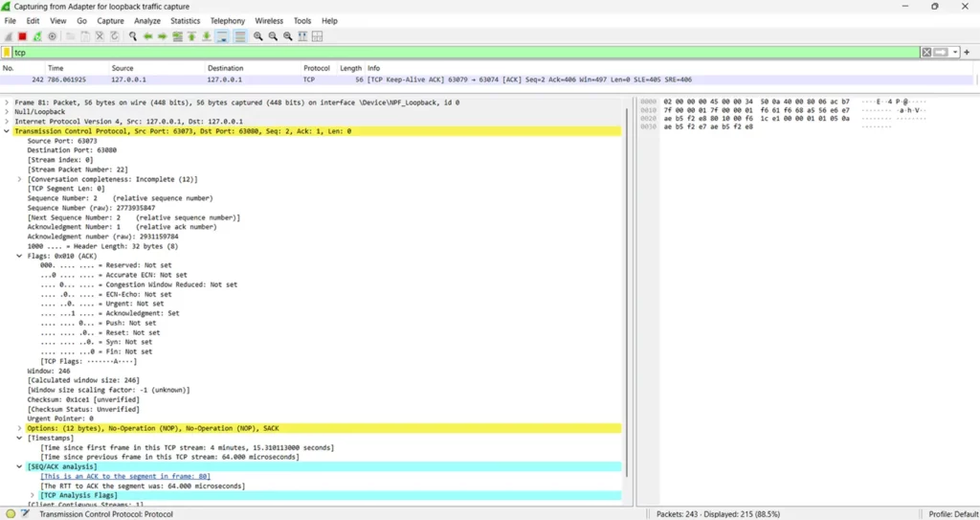Click Go to specified packet icon

point(177,36)
